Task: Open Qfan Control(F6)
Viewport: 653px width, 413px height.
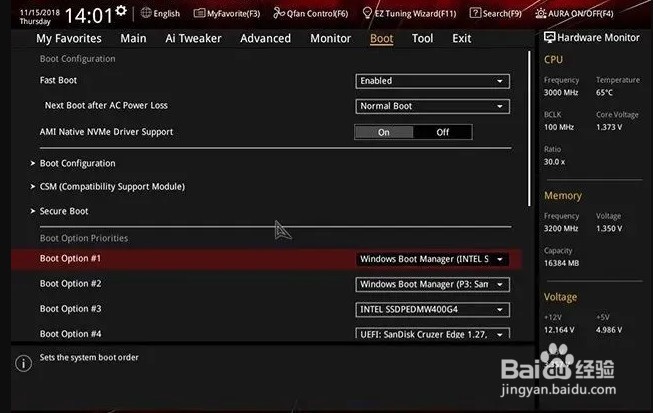Action: click(x=311, y=13)
